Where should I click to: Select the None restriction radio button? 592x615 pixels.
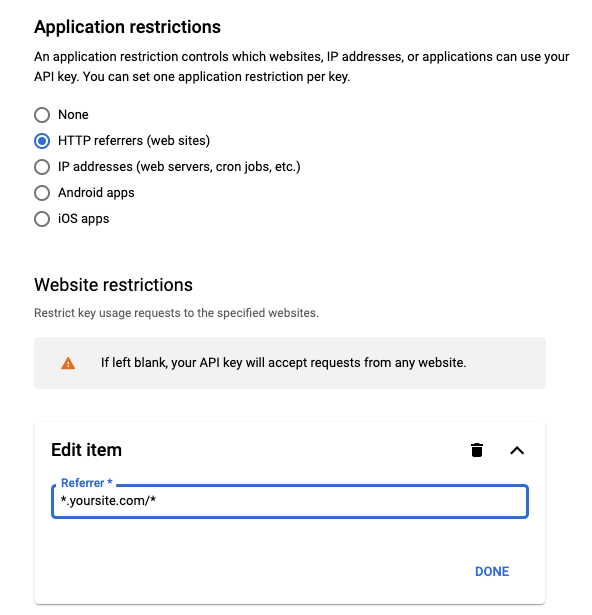42,115
